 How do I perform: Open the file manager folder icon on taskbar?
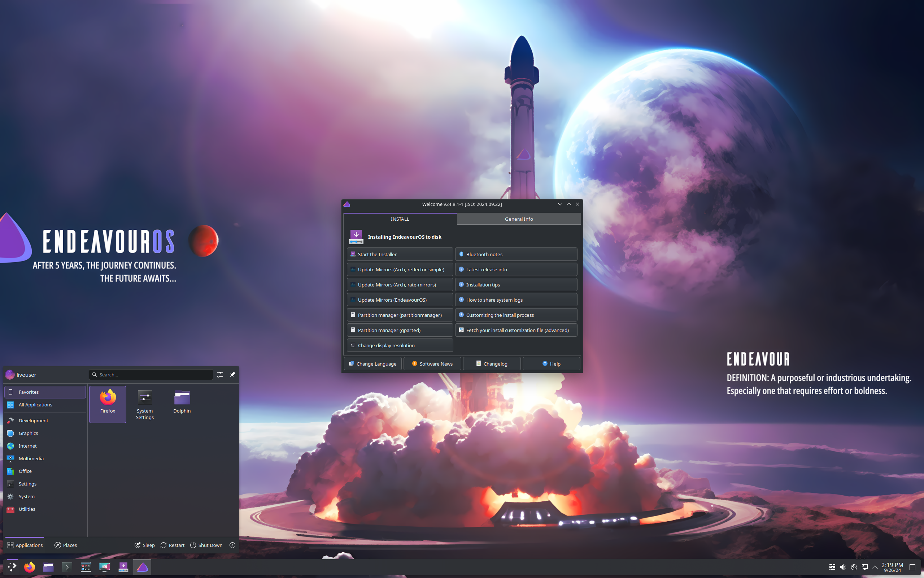(48, 567)
